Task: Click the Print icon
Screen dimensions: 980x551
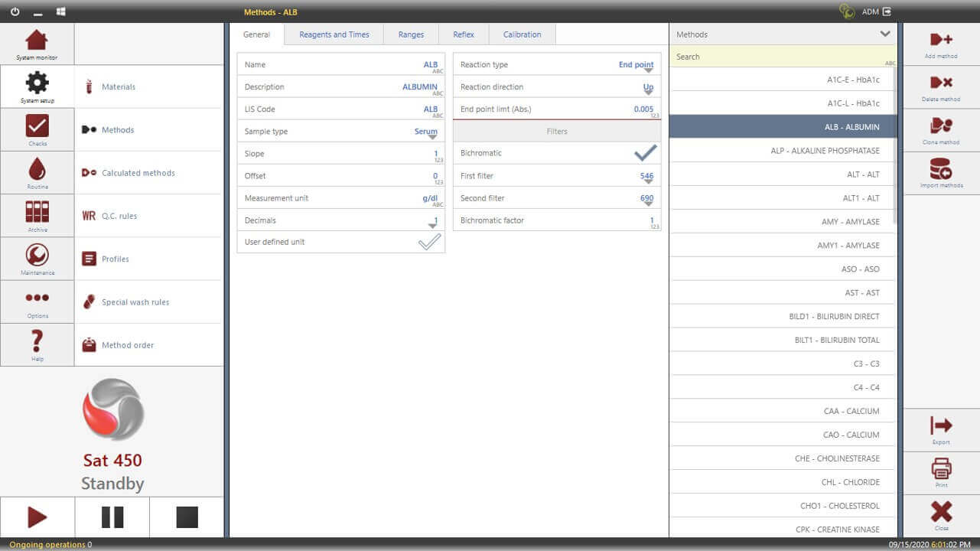Action: coord(940,468)
